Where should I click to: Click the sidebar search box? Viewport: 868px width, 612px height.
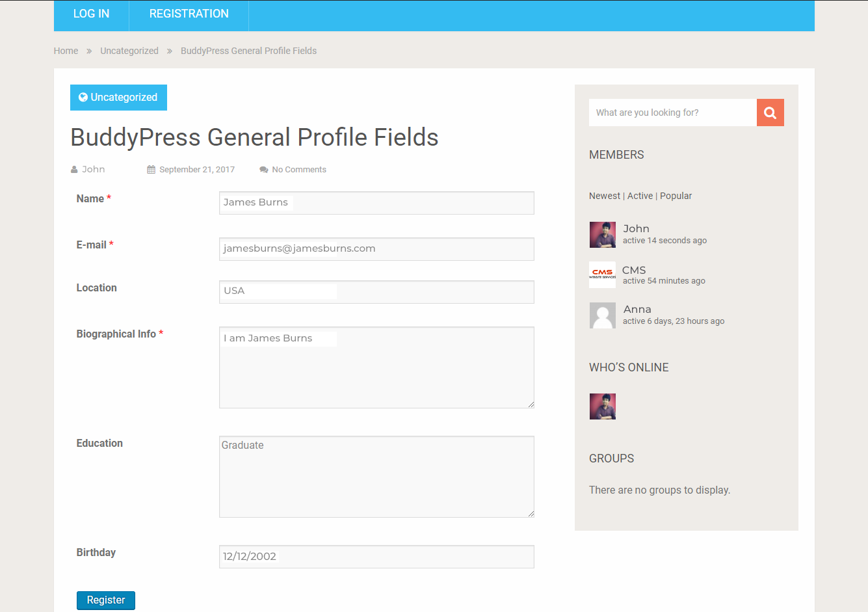(x=672, y=113)
